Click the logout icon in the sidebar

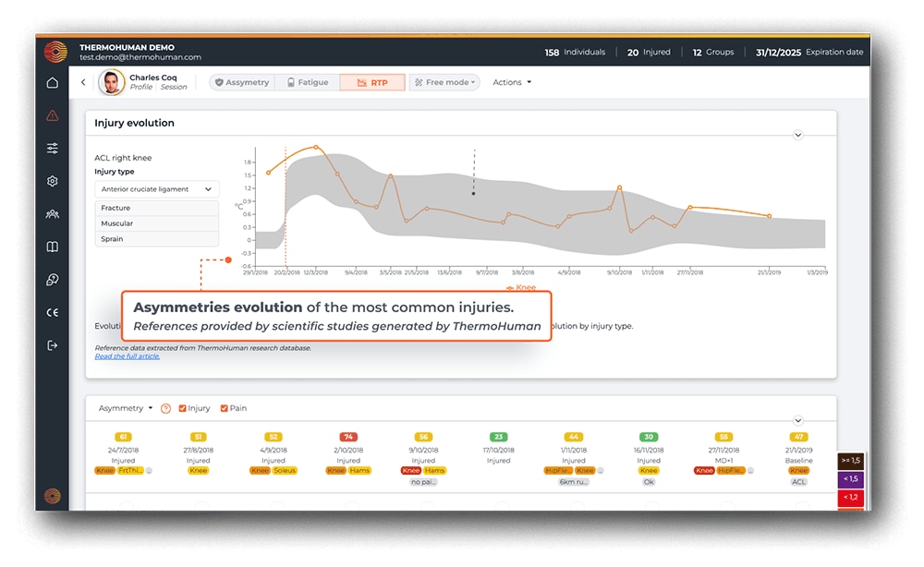click(x=53, y=345)
